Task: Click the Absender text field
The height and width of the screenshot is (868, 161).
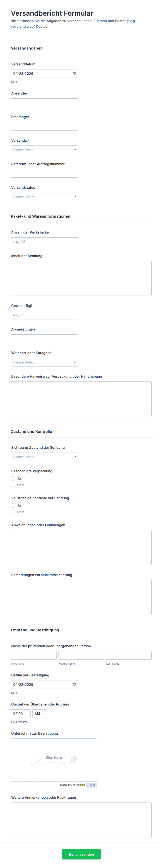Action: (44, 103)
